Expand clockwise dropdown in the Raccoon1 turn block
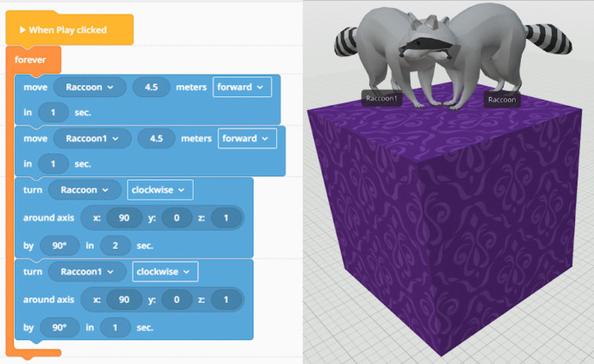The height and width of the screenshot is (364, 594). 167,271
